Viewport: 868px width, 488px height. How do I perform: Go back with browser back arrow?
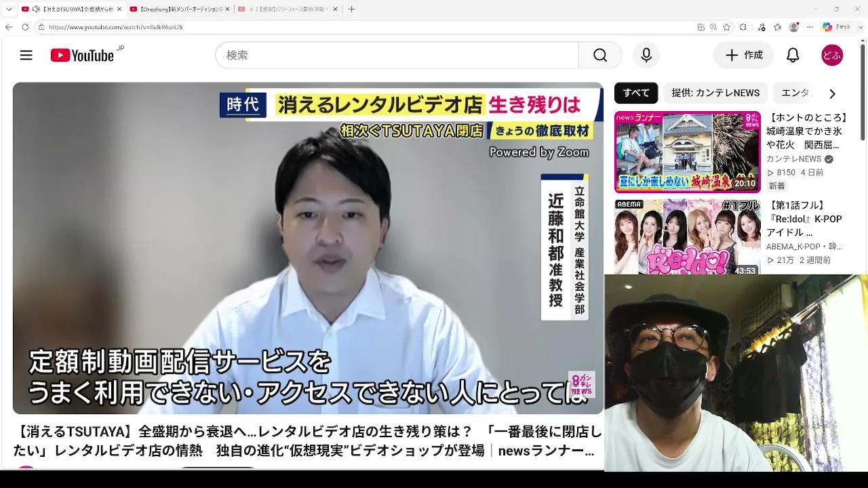pos(9,27)
